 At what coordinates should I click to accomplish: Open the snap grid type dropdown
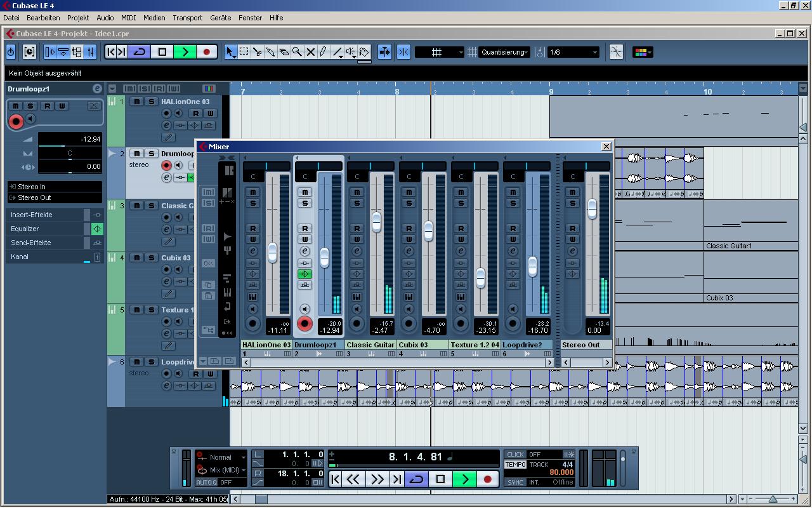click(x=440, y=52)
